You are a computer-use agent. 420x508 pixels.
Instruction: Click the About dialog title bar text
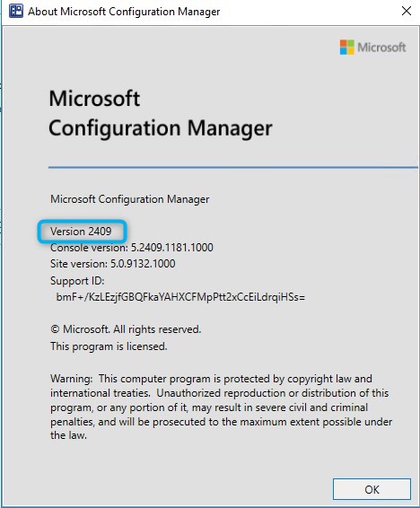tap(124, 12)
